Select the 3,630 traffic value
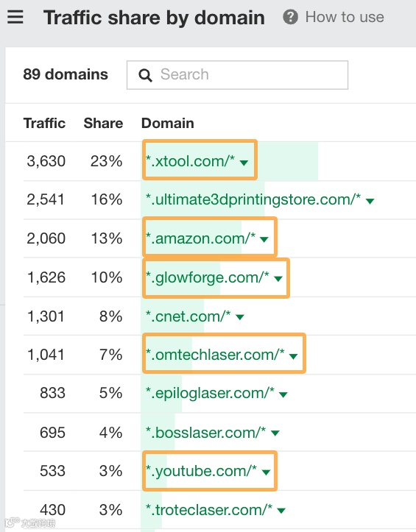This screenshot has width=416, height=532. tap(46, 161)
